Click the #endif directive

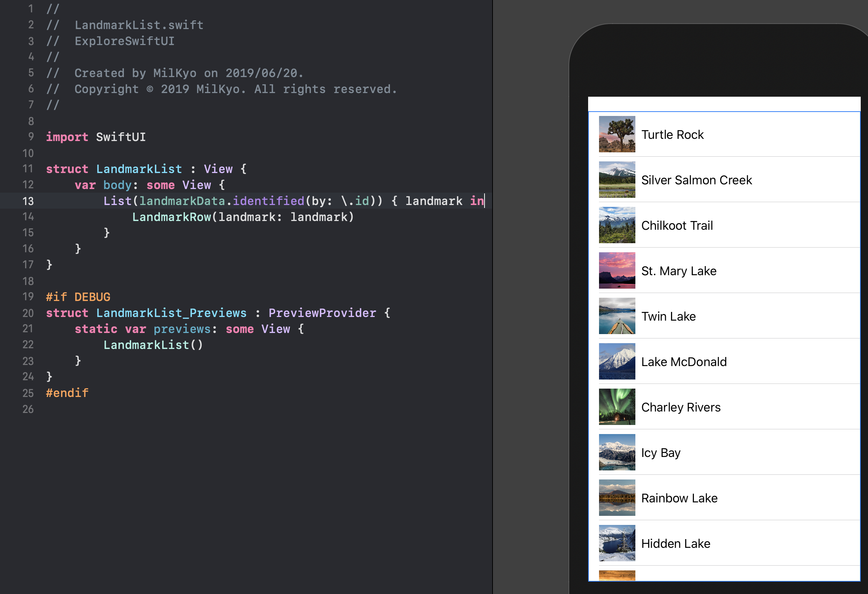click(x=67, y=393)
